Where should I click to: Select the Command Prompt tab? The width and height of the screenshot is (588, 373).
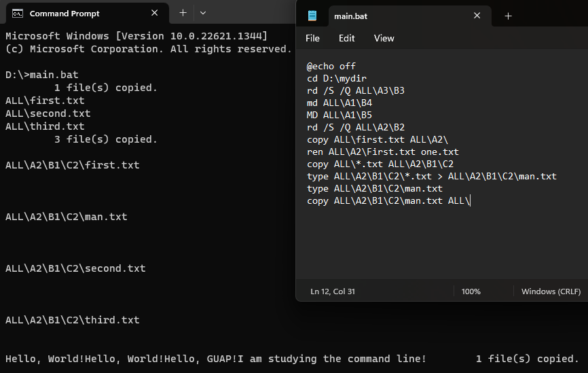pos(88,14)
